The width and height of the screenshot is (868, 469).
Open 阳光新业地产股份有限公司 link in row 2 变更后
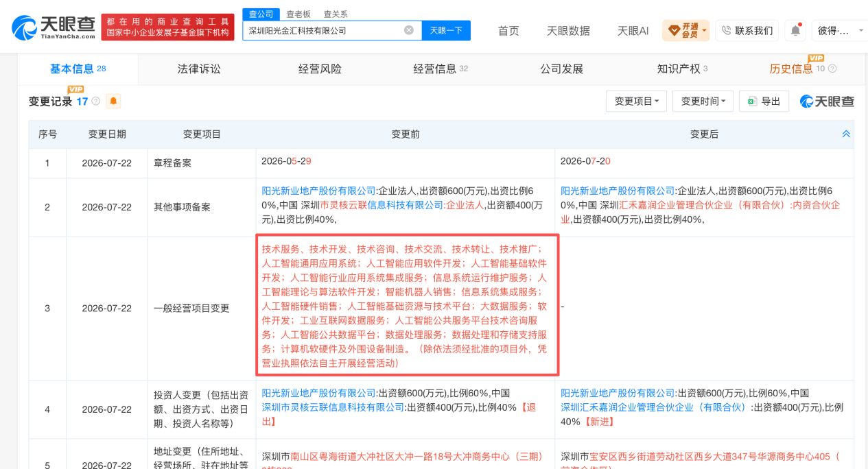pyautogui.click(x=618, y=191)
